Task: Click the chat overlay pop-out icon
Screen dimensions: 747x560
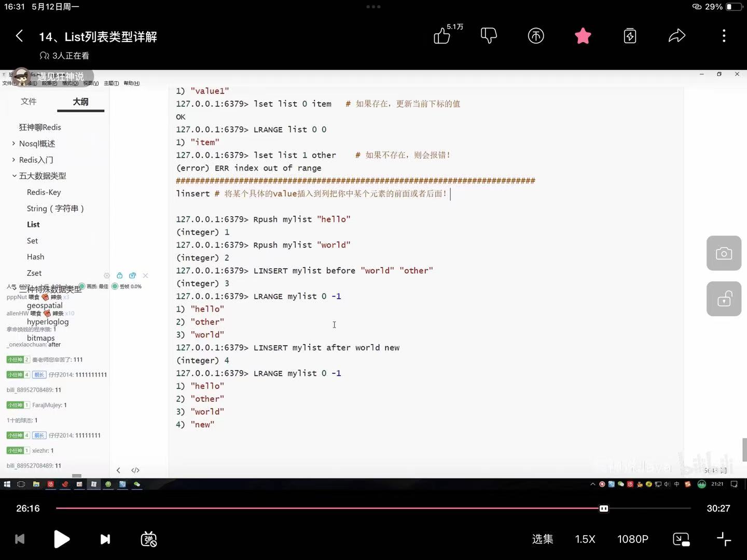Action: pyautogui.click(x=132, y=275)
